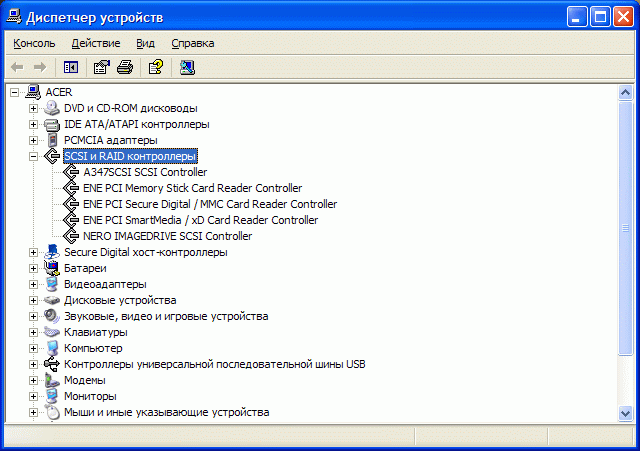Click the Клавиатуры keyboard icon

[52, 332]
